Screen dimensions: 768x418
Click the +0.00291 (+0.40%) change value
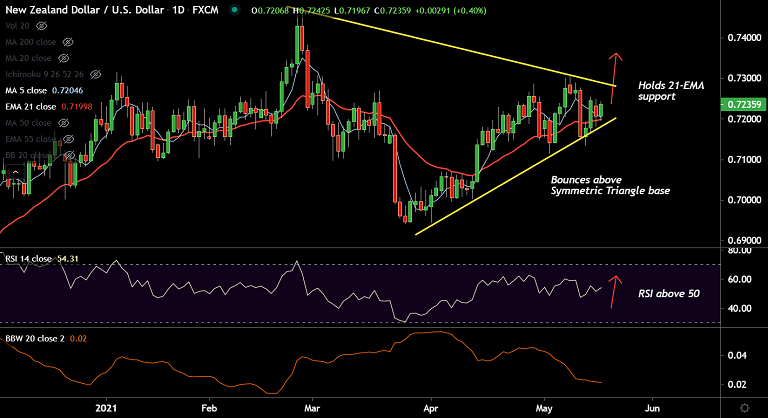coord(451,10)
